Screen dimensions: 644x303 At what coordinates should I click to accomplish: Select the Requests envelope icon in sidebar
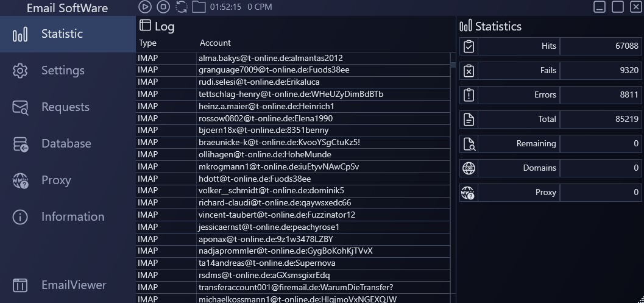(20, 107)
